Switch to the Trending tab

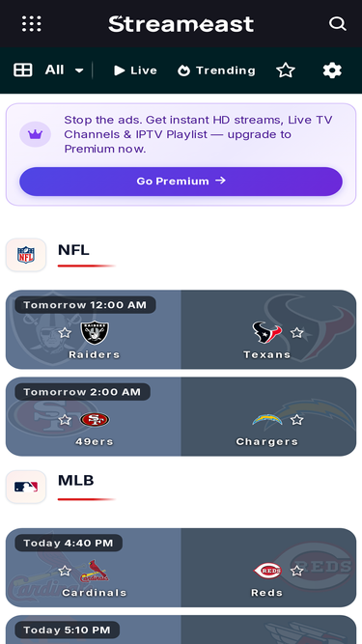[x=216, y=70]
